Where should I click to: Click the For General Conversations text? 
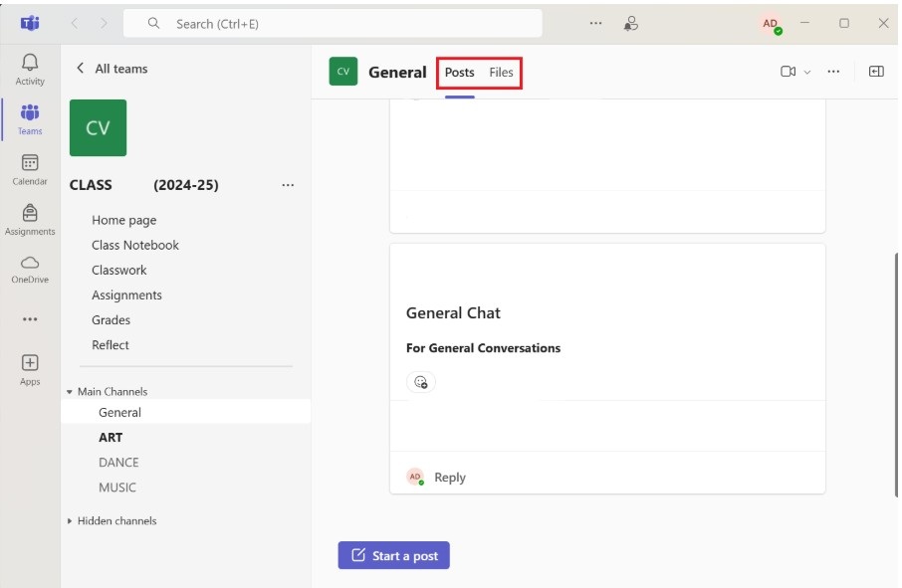(483, 348)
